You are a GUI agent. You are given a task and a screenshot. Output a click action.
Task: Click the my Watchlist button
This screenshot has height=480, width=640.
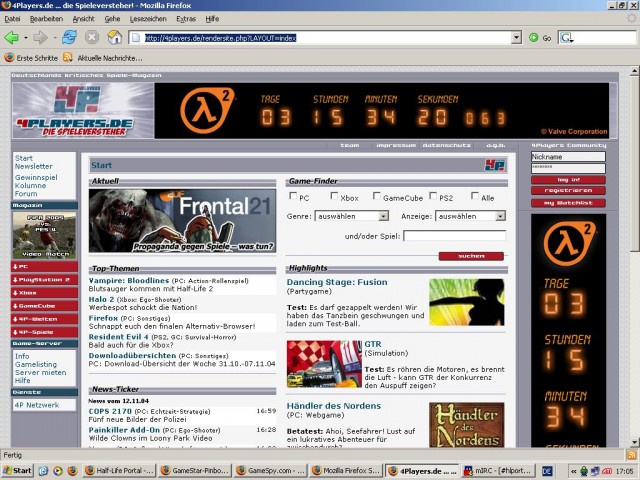click(568, 203)
